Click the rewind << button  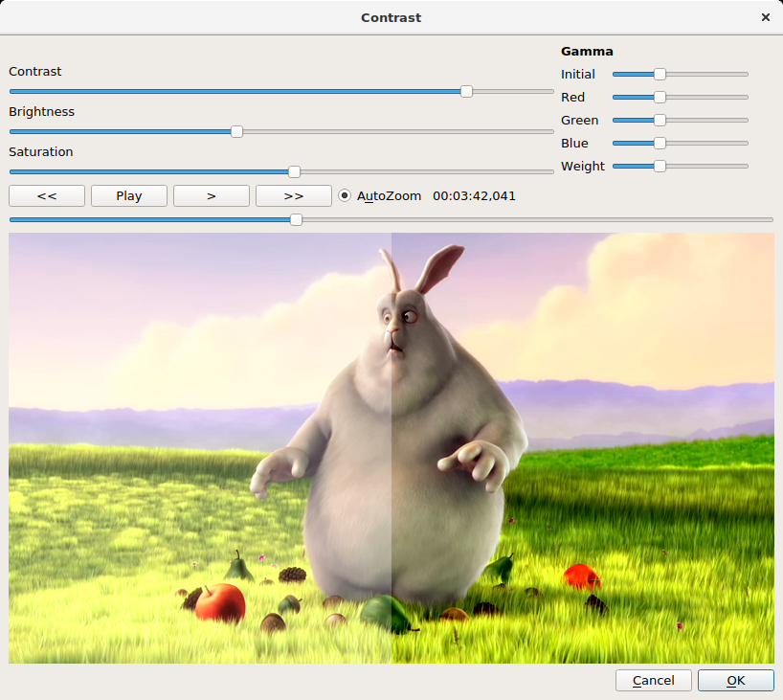click(47, 195)
